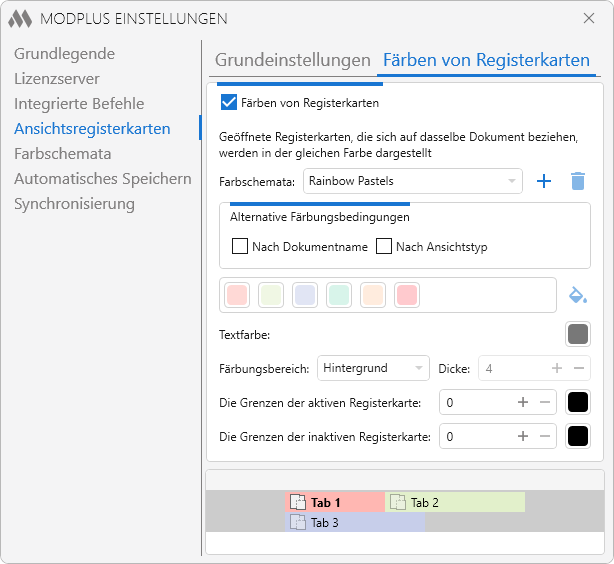Open the Farbschemata sidebar section
Image resolution: width=614 pixels, height=564 pixels.
coord(63,154)
